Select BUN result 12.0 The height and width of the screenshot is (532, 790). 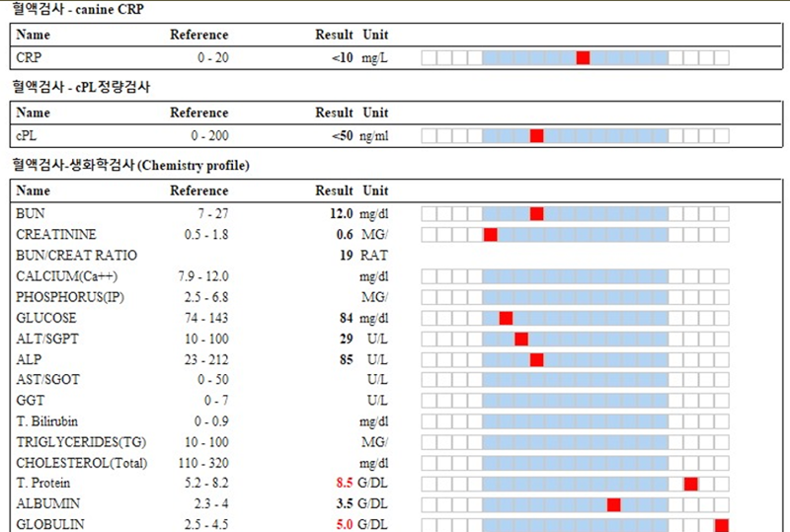341,214
